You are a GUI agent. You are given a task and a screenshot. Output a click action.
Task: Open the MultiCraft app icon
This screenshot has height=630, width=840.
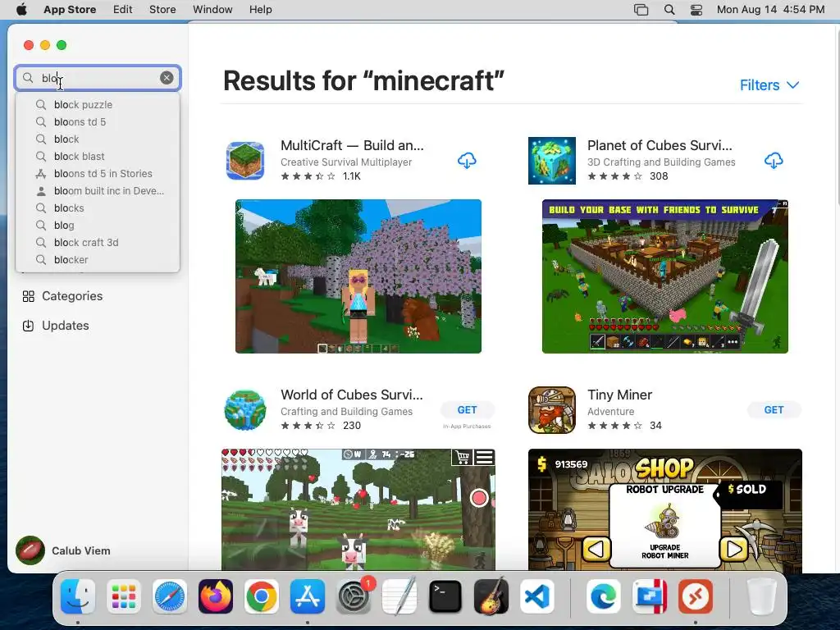click(x=244, y=160)
